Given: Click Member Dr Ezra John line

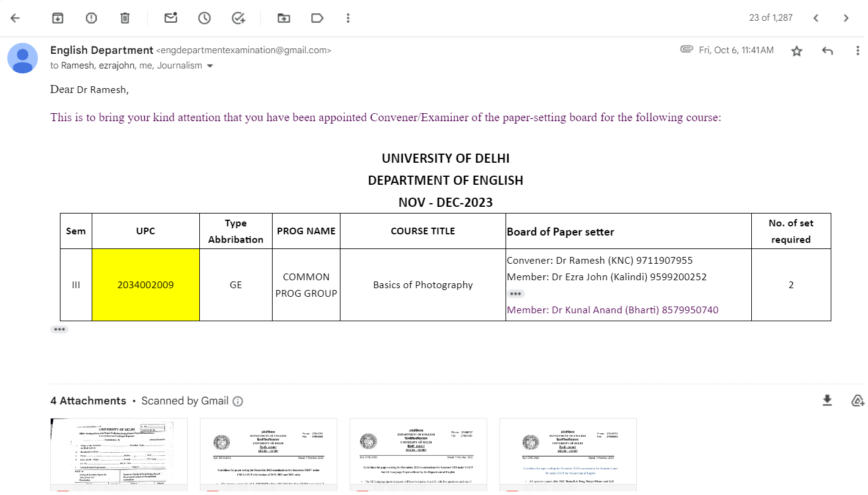Looking at the screenshot, I should [x=606, y=277].
